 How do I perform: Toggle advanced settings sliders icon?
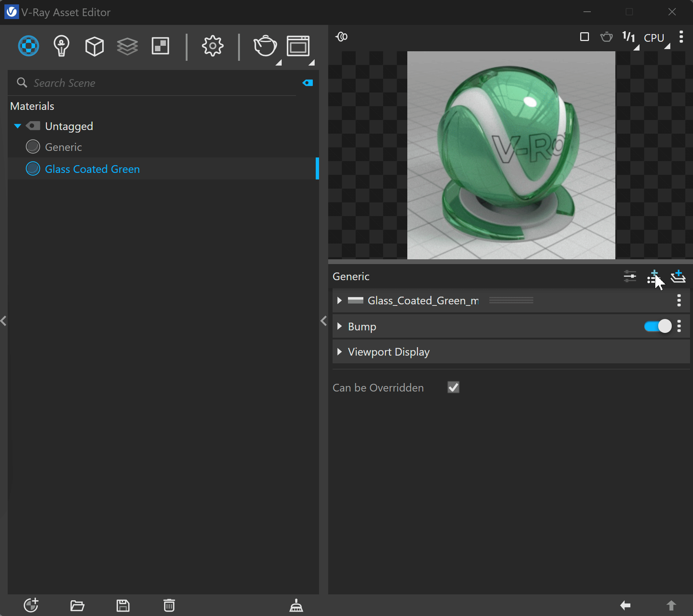click(x=630, y=276)
